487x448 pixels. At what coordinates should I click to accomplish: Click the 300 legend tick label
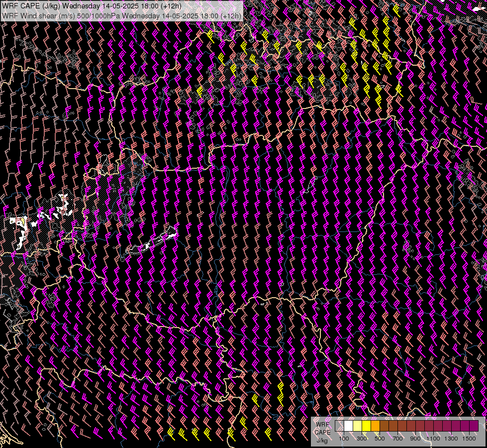(362, 439)
